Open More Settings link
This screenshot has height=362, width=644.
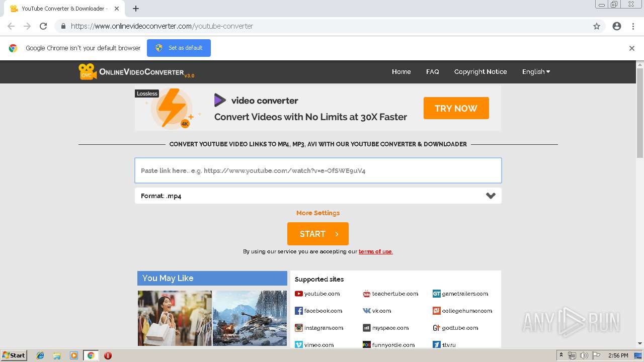click(318, 213)
